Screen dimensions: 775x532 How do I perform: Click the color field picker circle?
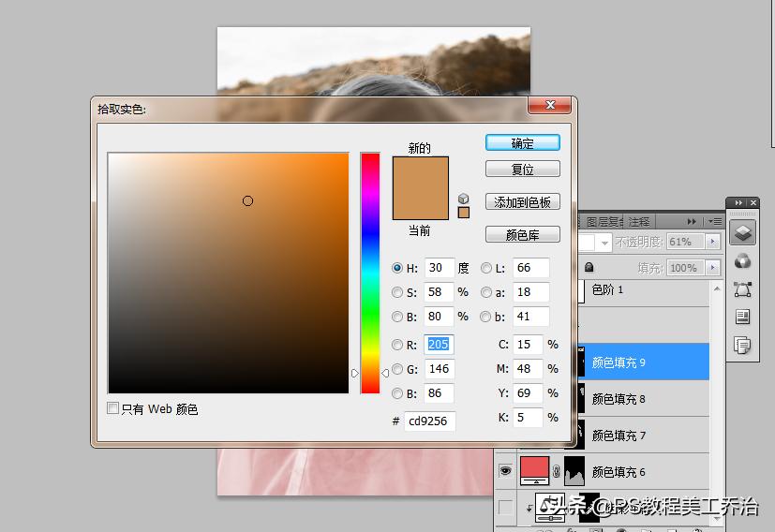coord(247,200)
